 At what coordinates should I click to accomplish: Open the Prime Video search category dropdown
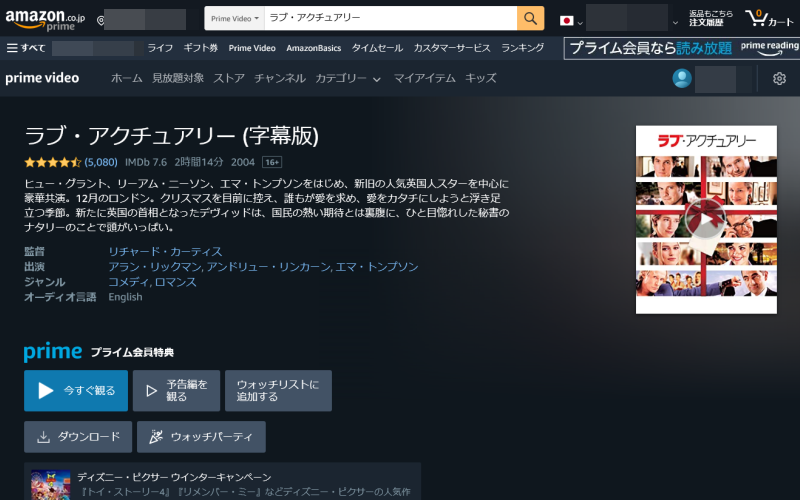(235, 18)
